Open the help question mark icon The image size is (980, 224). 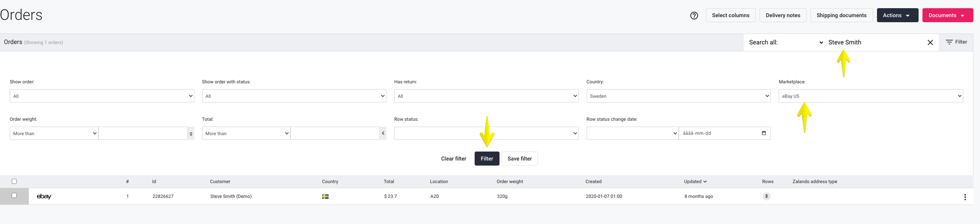tap(694, 16)
